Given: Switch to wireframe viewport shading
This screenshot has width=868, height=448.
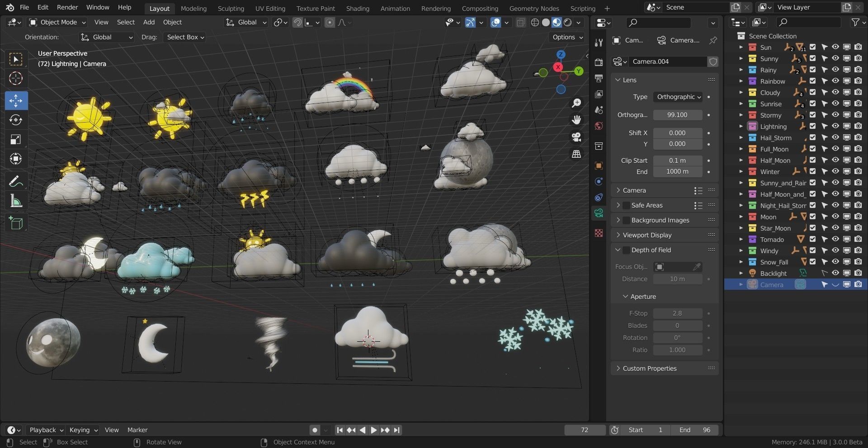Looking at the screenshot, I should click(x=535, y=23).
